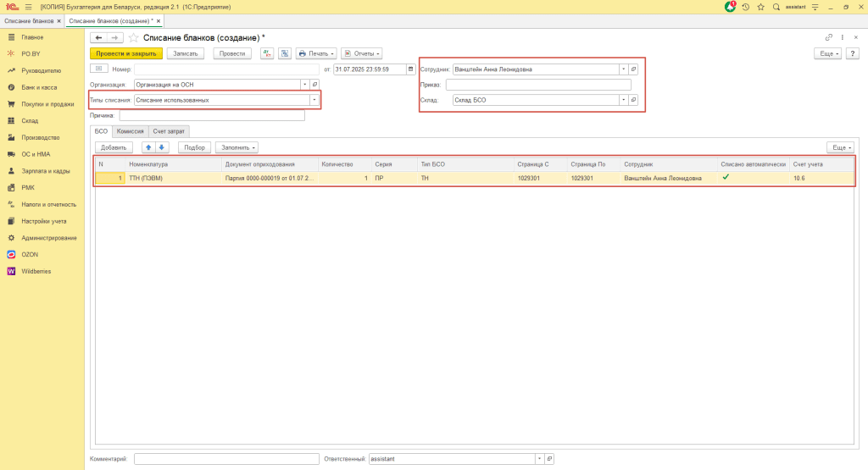Click Провести button
This screenshot has width=868, height=470.
(x=232, y=53)
